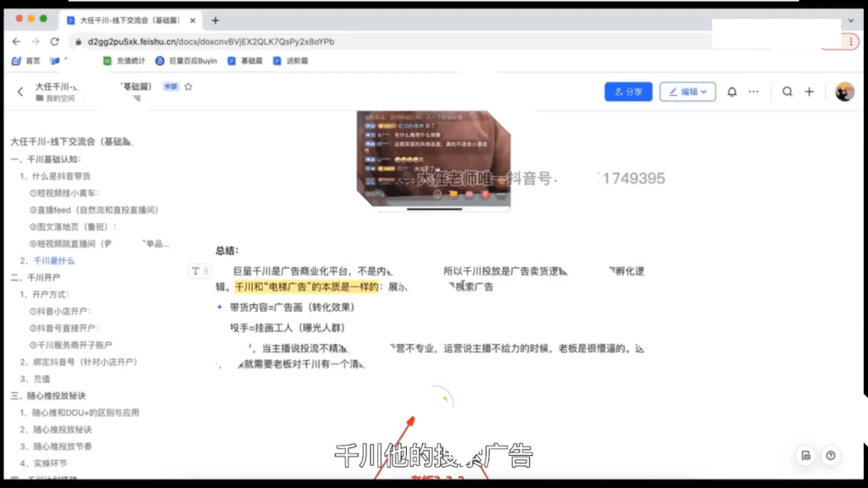
Task: Jump to 2、随心推投放秘诀 outline entry
Action: tap(56, 430)
